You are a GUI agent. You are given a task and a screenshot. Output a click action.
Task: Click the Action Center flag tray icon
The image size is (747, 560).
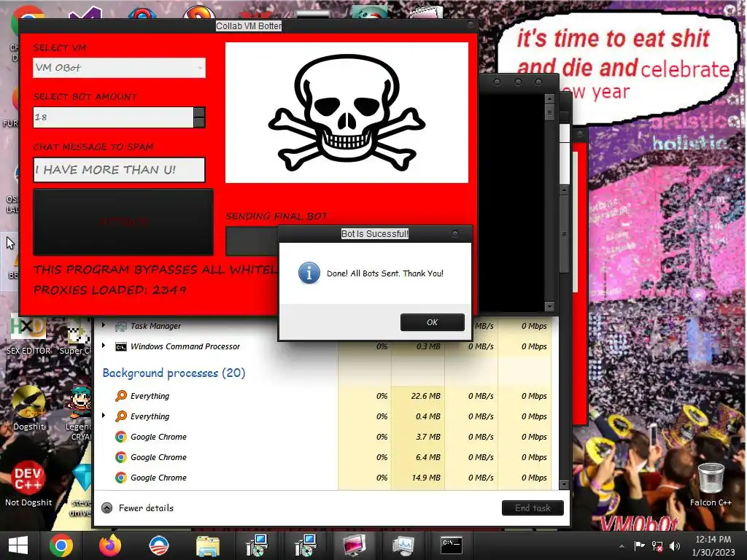tap(639, 545)
